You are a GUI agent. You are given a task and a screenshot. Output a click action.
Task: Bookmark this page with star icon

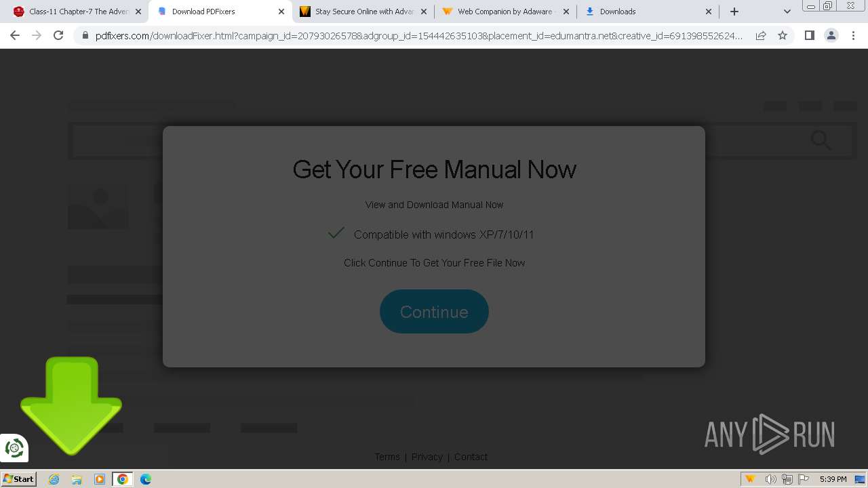tap(783, 35)
